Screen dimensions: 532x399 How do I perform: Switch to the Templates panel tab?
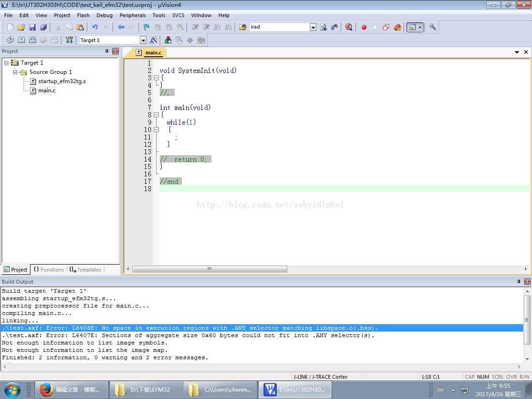point(85,270)
